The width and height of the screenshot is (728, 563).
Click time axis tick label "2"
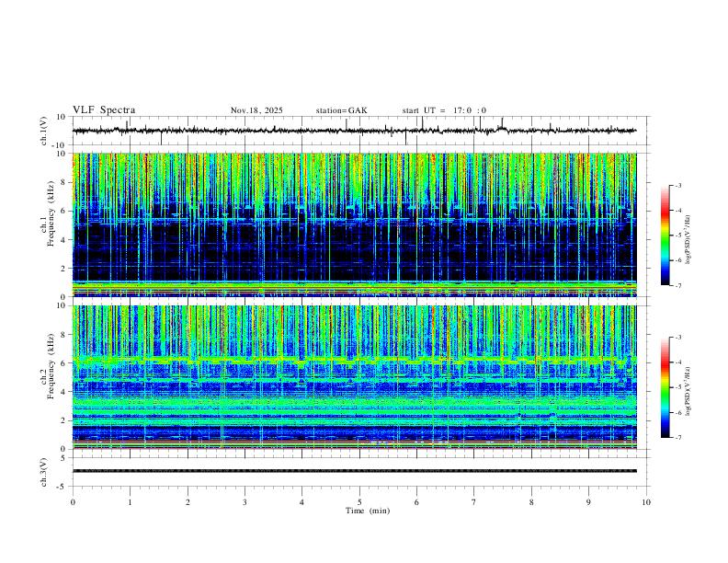(188, 502)
